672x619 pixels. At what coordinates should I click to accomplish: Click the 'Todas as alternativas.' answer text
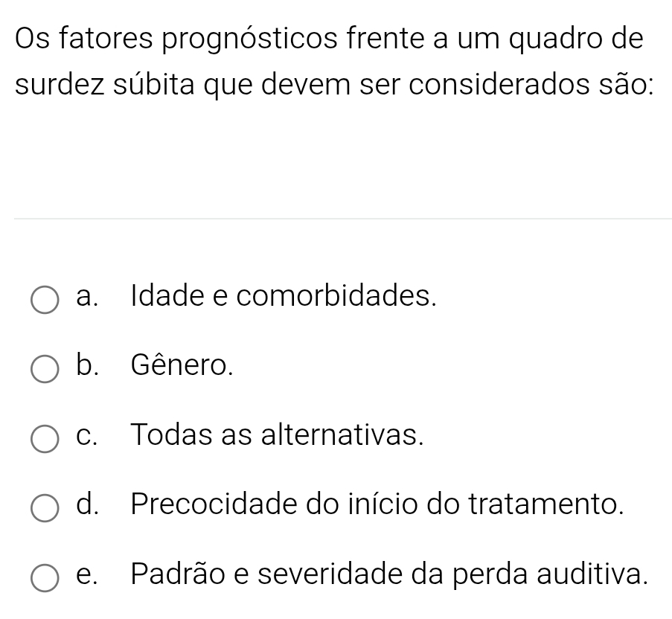coord(278,433)
